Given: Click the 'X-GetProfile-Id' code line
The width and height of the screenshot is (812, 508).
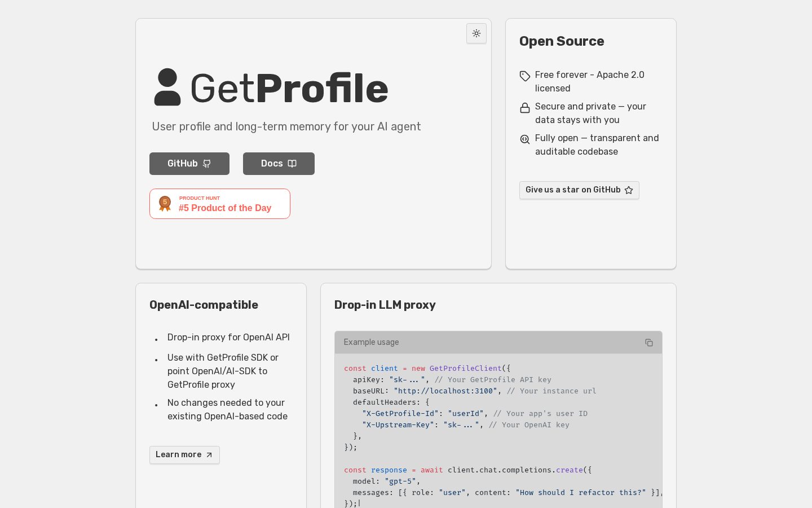Looking at the screenshot, I should [475, 413].
